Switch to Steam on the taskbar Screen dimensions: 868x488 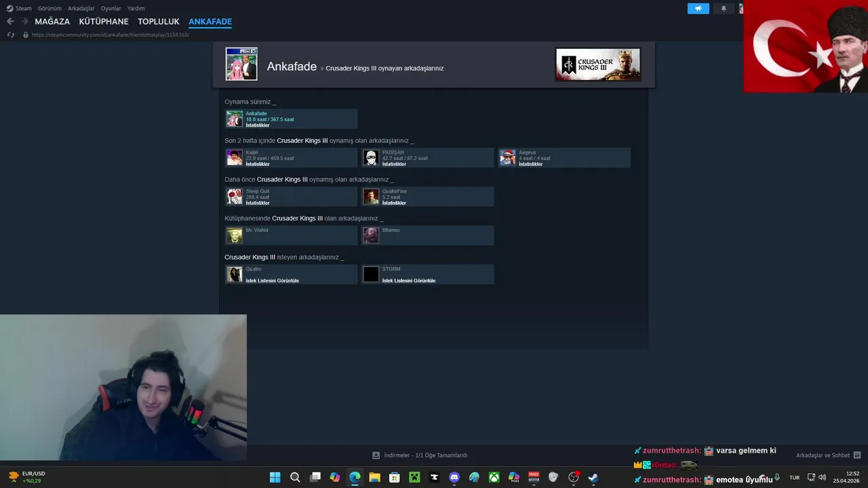tap(593, 477)
